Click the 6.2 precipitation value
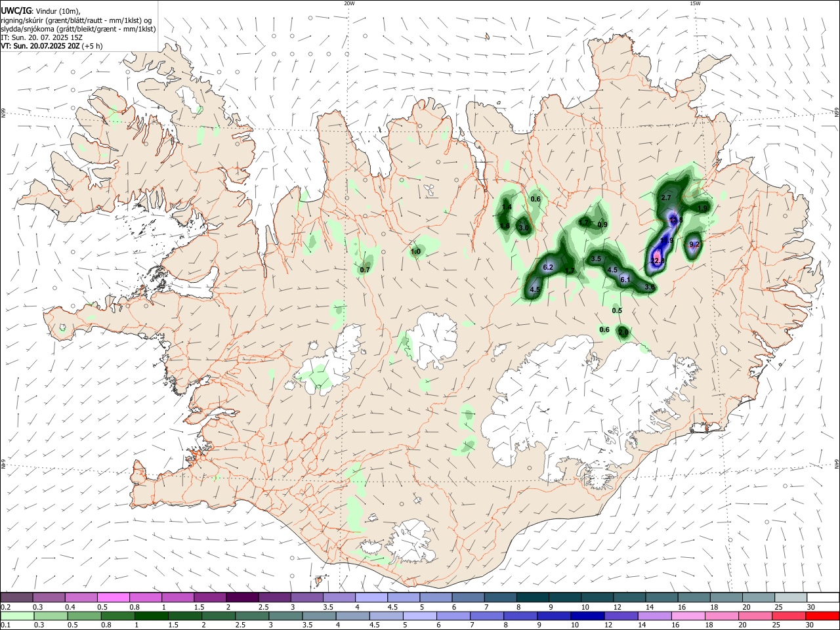Image resolution: width=840 pixels, height=630 pixels. coord(549,267)
